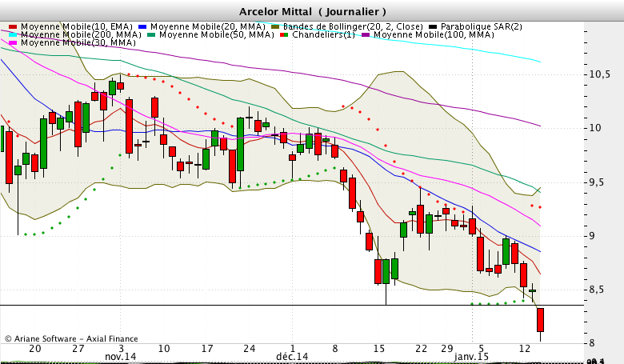
Task: Click the janv.15 month label
Action: (x=471, y=357)
